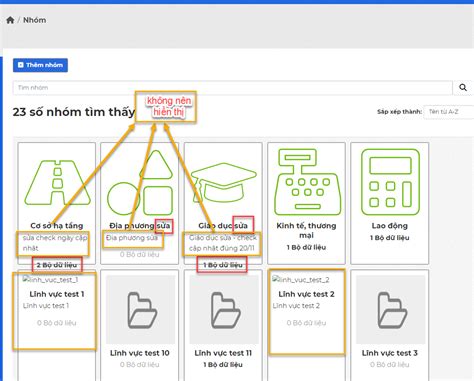The height and width of the screenshot is (381, 474).
Task: Click '0 Bộ dữ liệu' under Lĩnh vực test 10
Action: (140, 365)
